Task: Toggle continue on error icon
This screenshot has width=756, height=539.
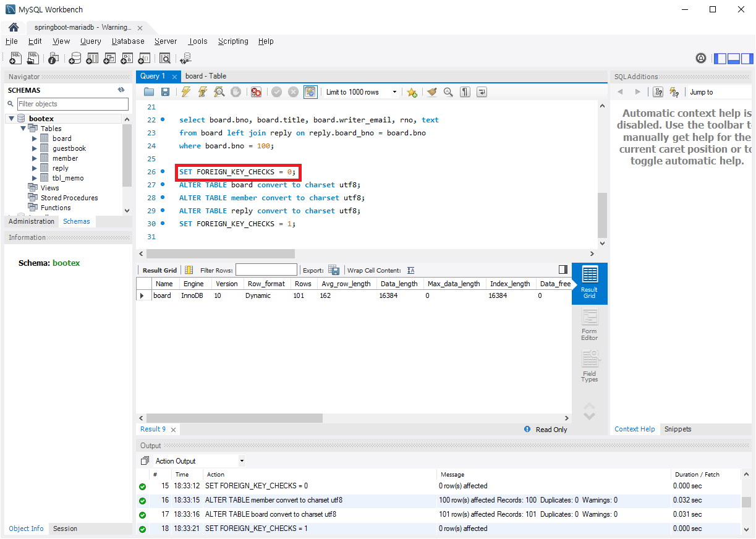Action: (x=256, y=92)
